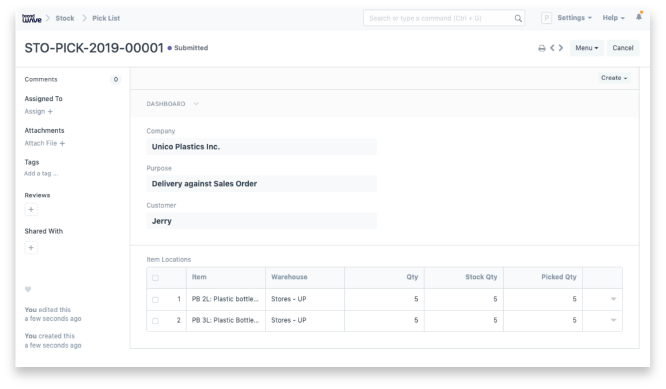The width and height of the screenshot is (666, 389).
Task: Open the home logo in navbar
Action: point(31,18)
